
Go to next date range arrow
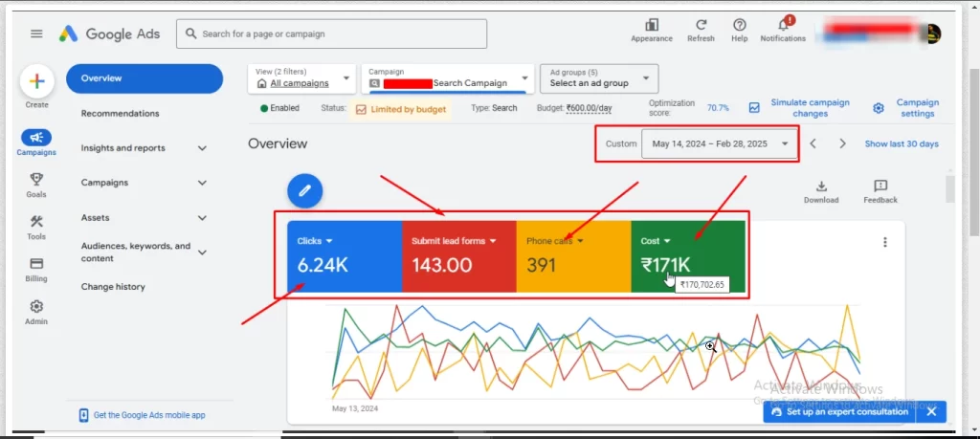click(x=842, y=143)
